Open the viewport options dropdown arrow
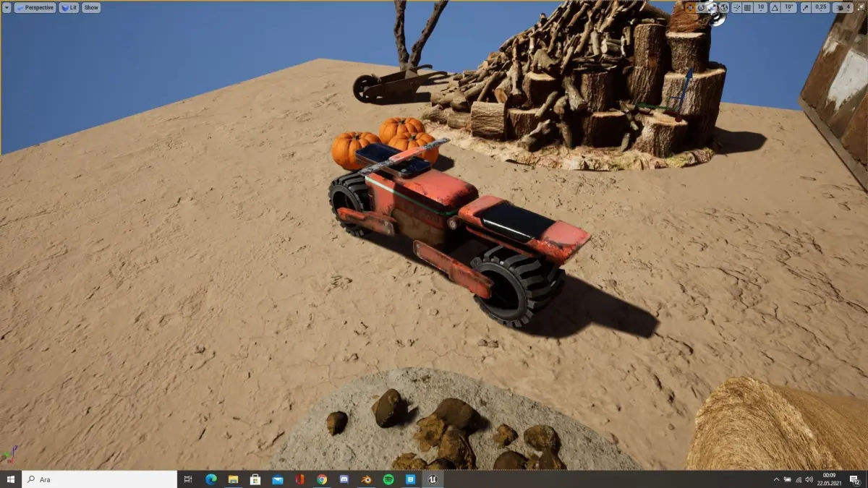The height and width of the screenshot is (488, 868). (x=7, y=7)
